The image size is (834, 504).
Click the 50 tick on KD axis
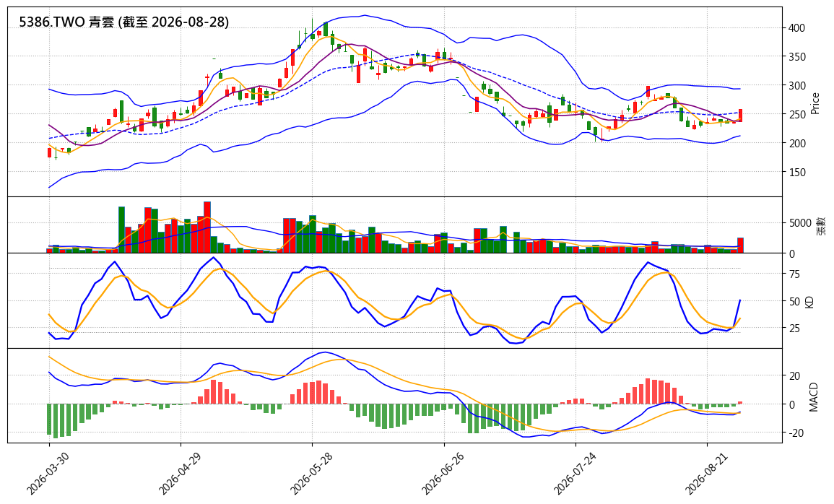794,301
